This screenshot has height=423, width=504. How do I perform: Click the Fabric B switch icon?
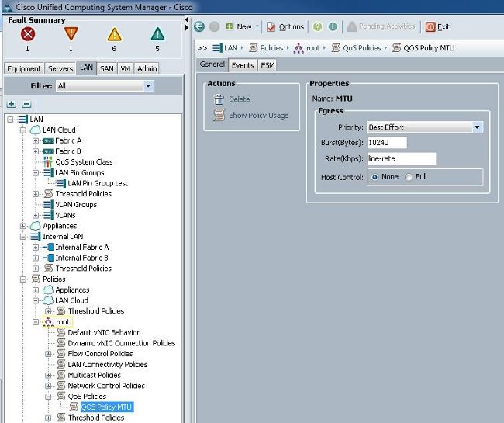48,151
